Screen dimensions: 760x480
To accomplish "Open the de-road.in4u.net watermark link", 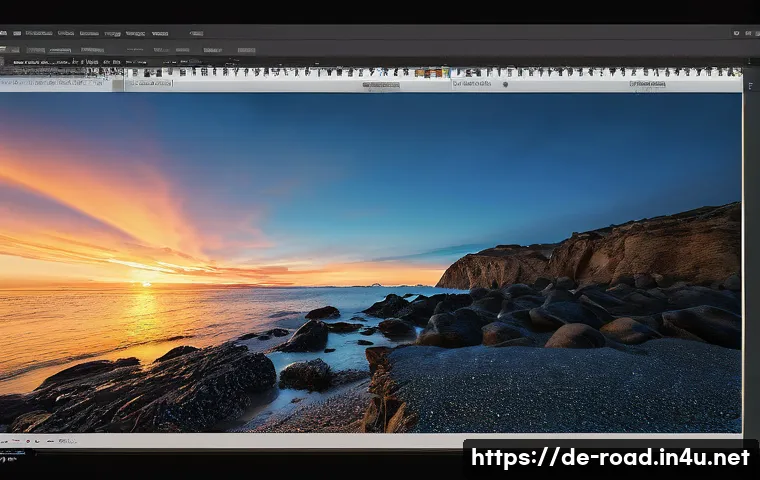I will point(610,457).
